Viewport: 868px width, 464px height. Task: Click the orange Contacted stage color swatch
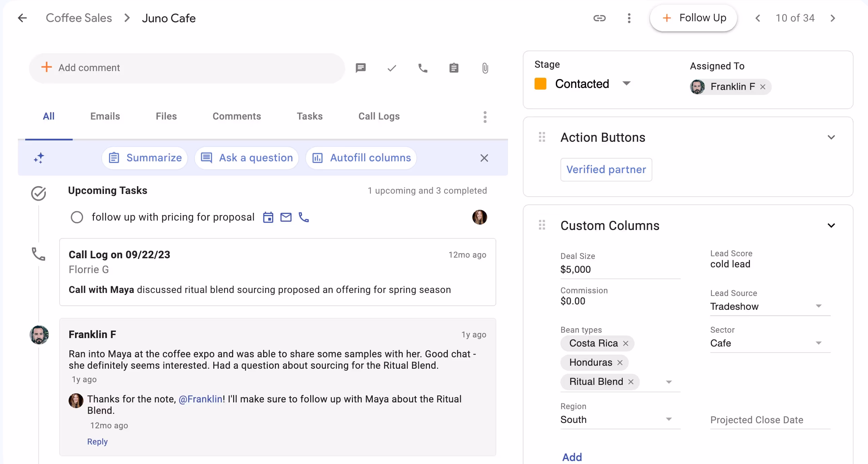point(540,84)
